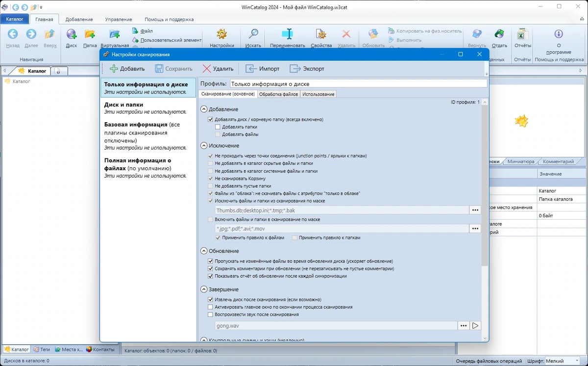Select Полная информация о файлах profile

[147, 168]
